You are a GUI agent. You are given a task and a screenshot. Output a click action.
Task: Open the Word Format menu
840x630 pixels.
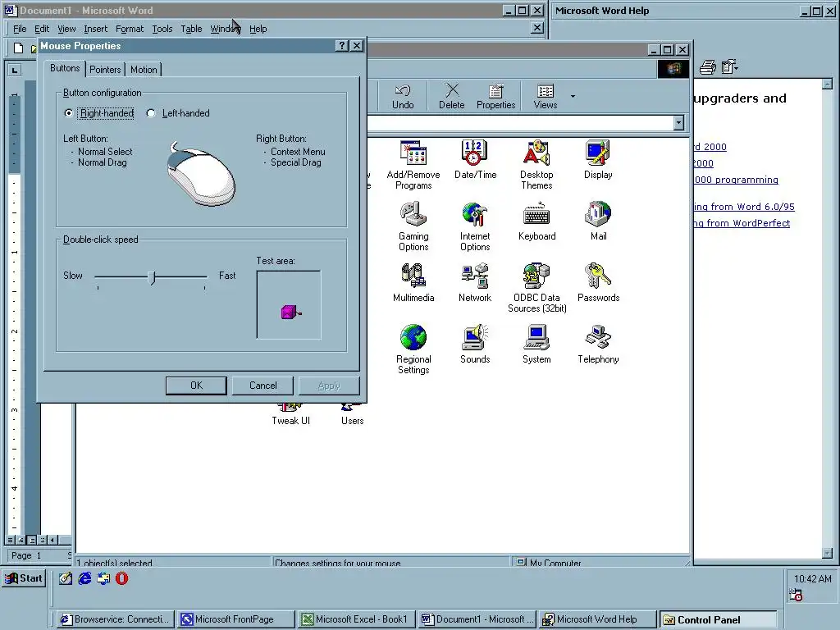click(x=130, y=29)
